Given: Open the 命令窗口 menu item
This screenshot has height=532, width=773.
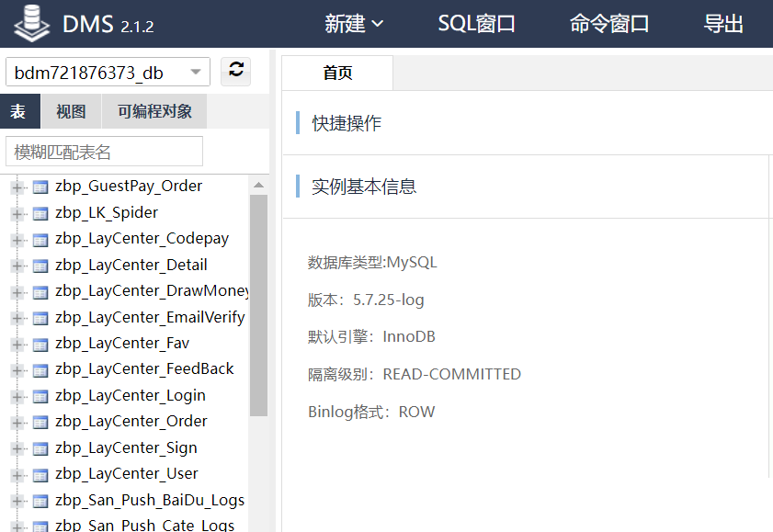Looking at the screenshot, I should (x=608, y=23).
